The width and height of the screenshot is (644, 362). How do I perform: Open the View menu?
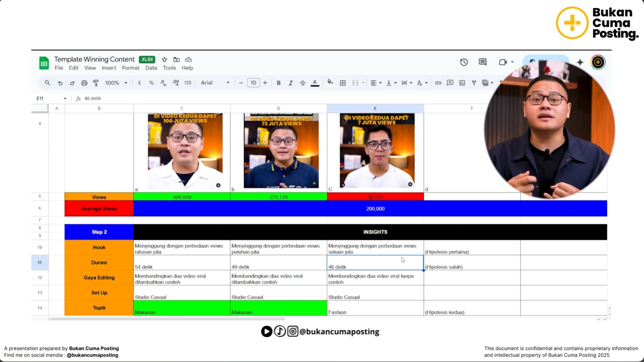tap(90, 68)
